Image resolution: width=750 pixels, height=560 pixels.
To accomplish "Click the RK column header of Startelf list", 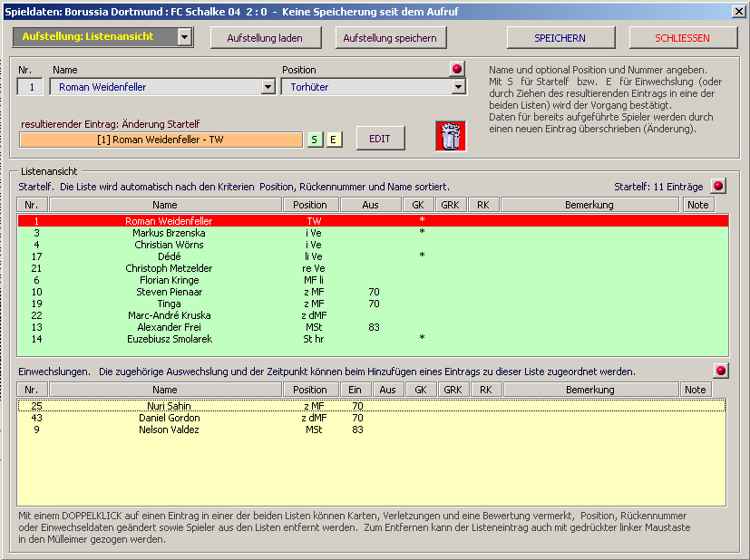I will [x=483, y=205].
